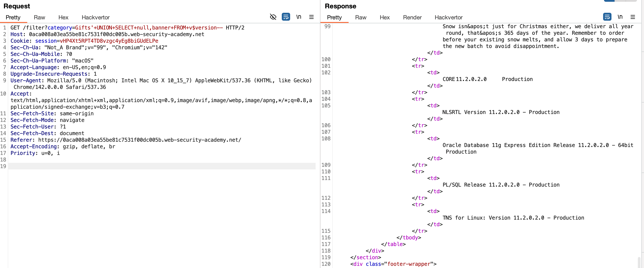Show non-printable \n icon in Response panel
Viewport: 644px width, 268px height.
(620, 17)
